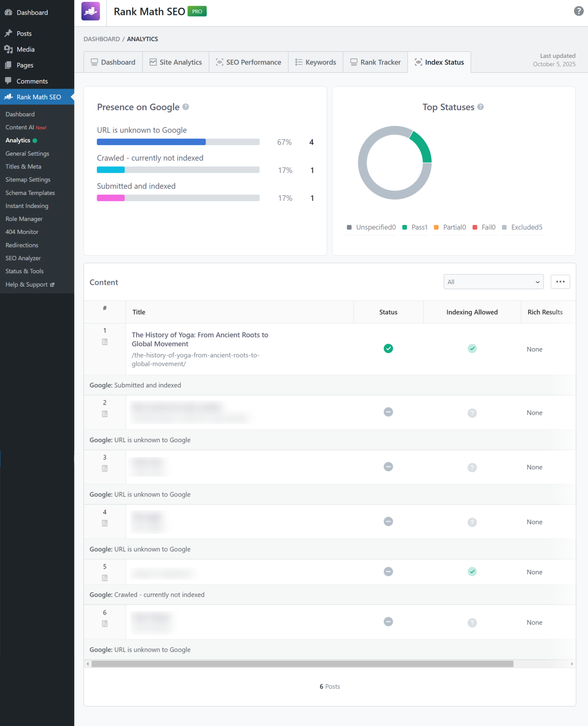Click the help question mark icon in header
This screenshot has height=726, width=588.
click(578, 11)
